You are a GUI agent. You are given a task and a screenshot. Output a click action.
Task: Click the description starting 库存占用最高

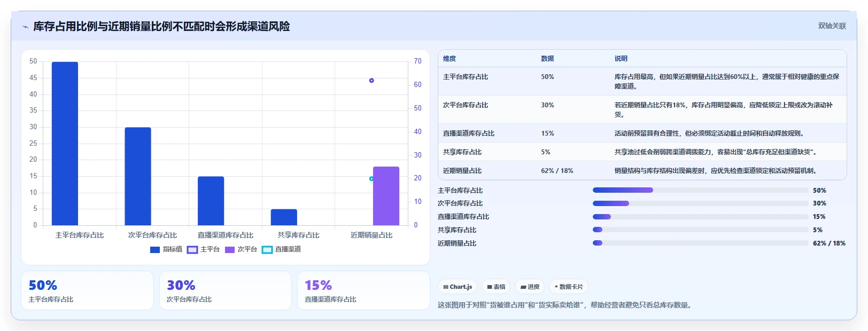coord(727,81)
